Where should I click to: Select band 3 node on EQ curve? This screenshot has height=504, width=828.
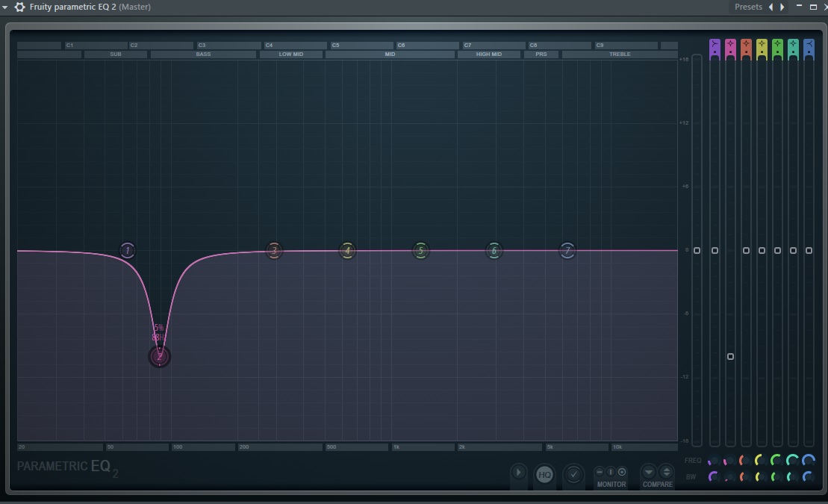(x=273, y=250)
